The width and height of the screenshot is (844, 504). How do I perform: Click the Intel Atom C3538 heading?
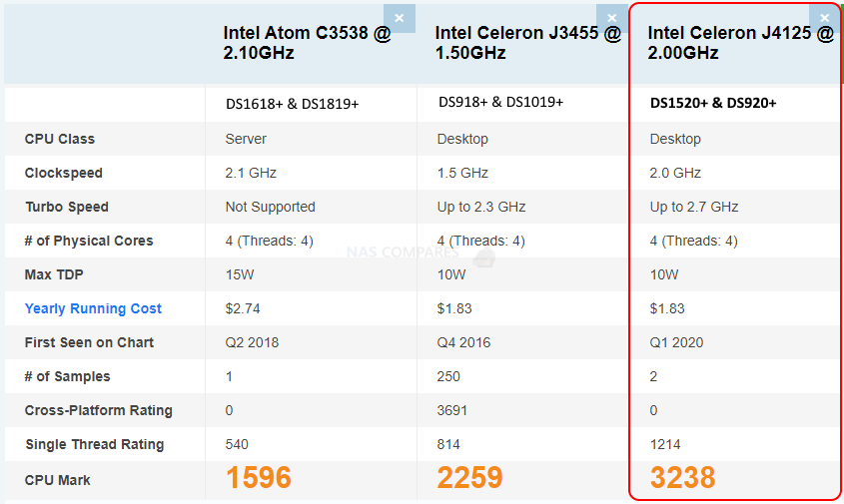[307, 43]
